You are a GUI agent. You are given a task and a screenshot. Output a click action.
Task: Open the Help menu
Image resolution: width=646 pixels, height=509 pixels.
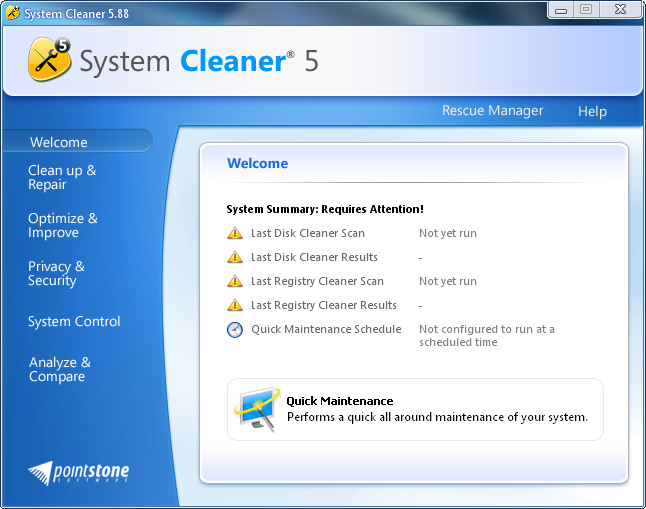[x=592, y=111]
